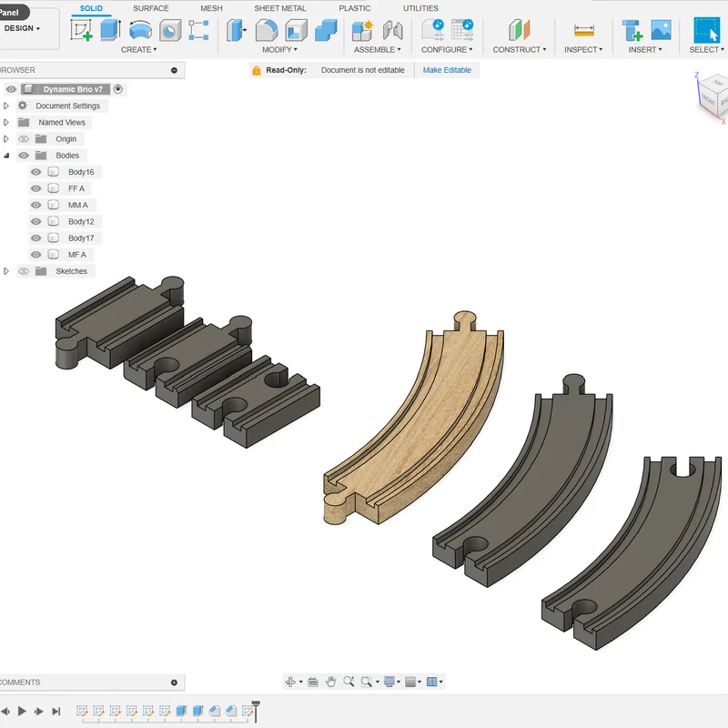Expand the Named Views folder
This screenshot has height=728, width=728.
coord(6,123)
